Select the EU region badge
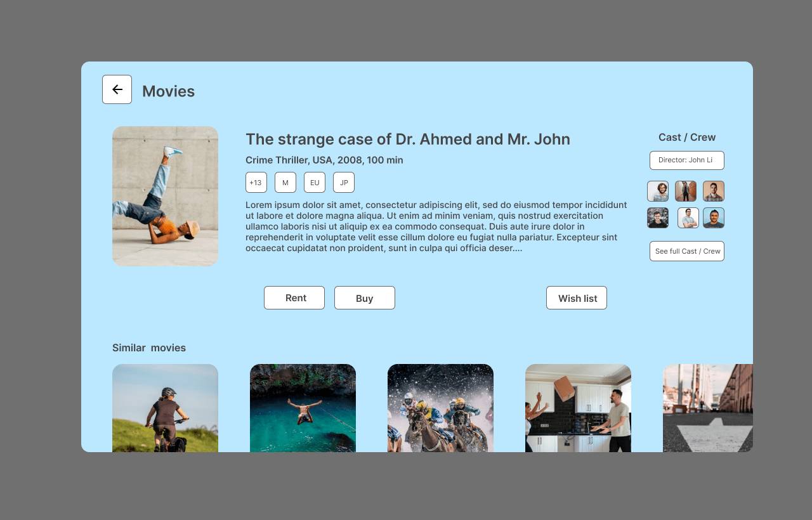This screenshot has height=520, width=812. click(x=315, y=182)
